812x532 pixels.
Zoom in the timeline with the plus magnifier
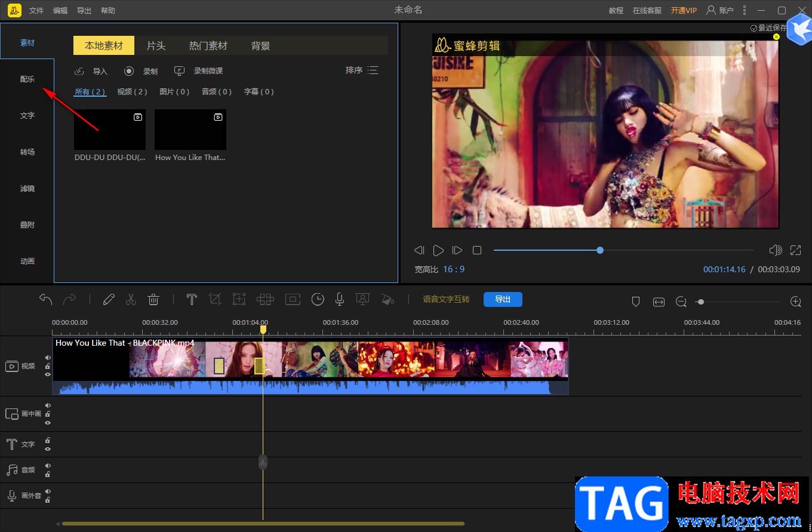point(796,302)
